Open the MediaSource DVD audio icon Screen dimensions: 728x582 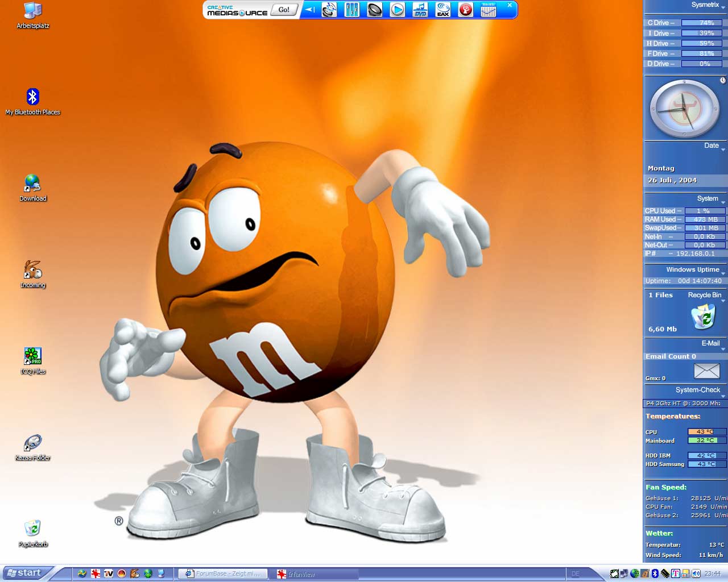[x=420, y=10]
